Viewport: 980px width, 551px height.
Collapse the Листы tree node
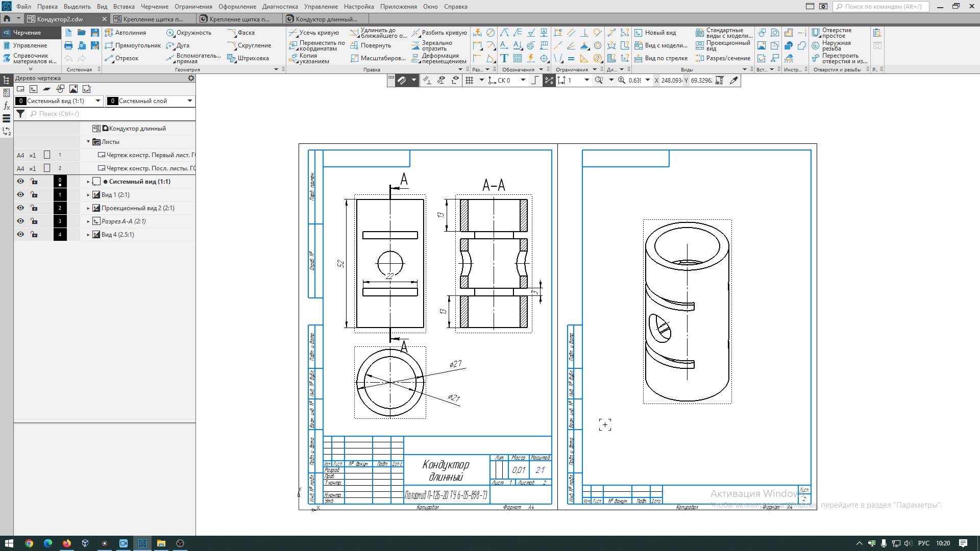[x=88, y=142]
